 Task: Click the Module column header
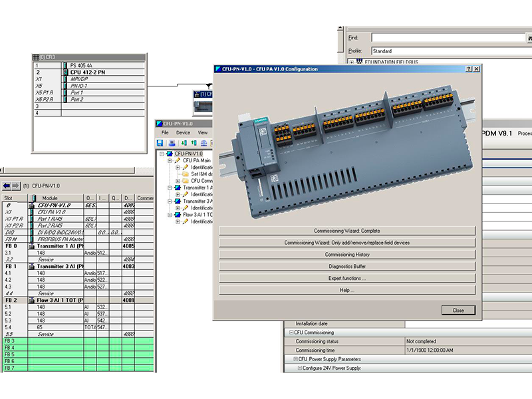coord(56,198)
